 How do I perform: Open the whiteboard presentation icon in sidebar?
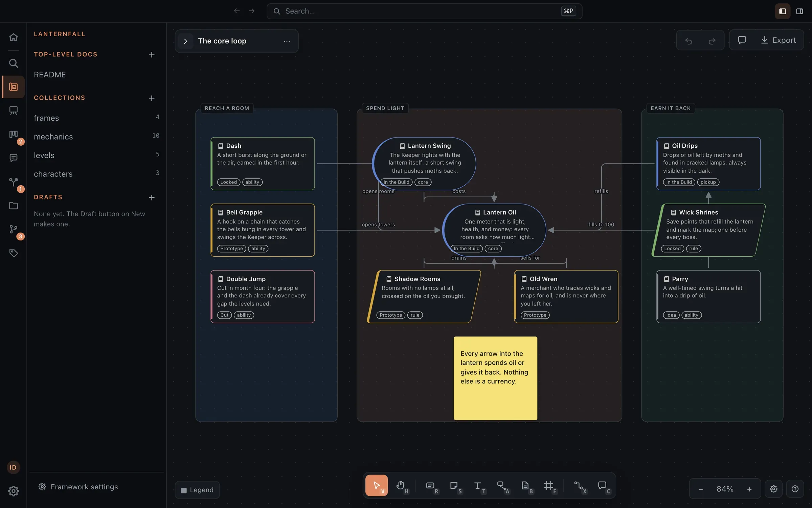pos(13,110)
